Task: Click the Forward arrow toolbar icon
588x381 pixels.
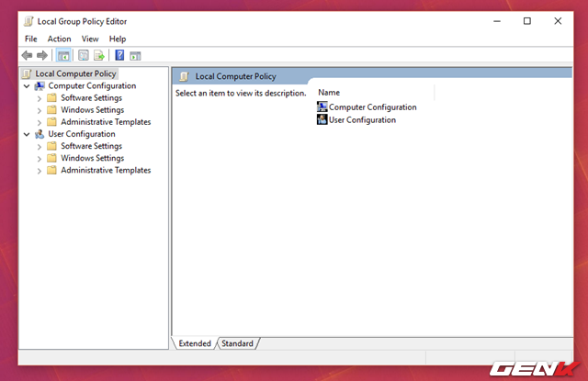Action: 42,56
